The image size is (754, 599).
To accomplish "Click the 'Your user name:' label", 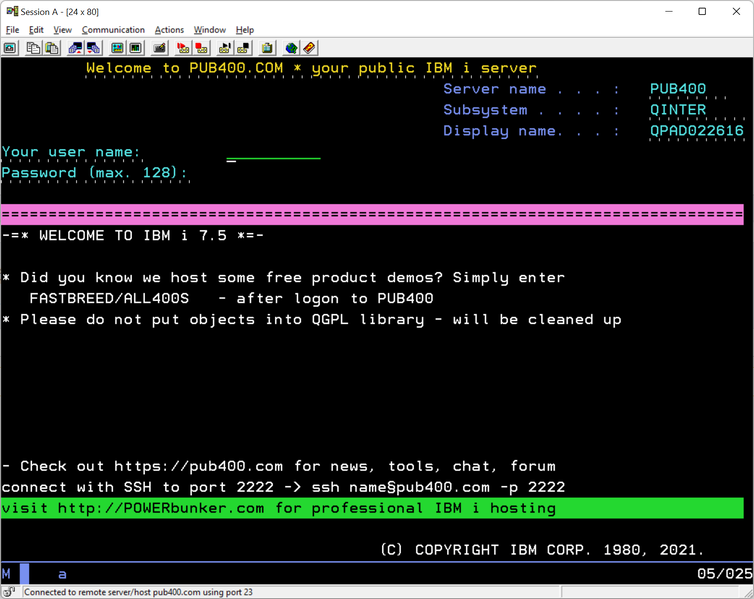I will point(71,152).
